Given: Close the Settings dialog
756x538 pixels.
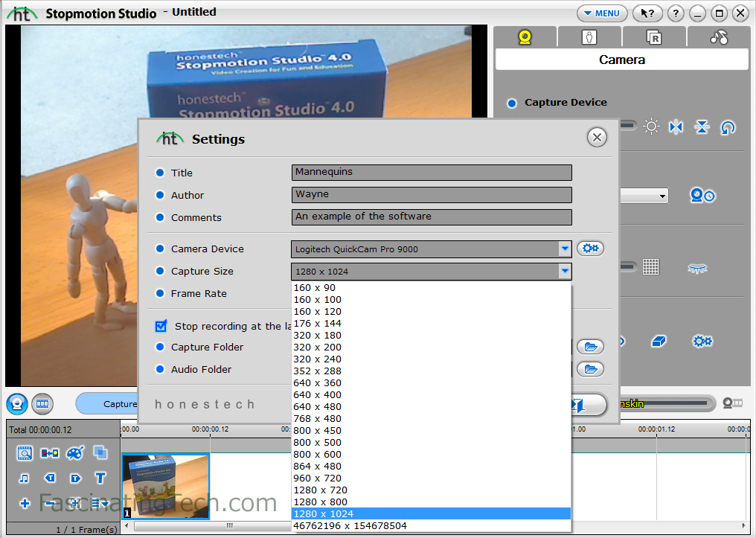Looking at the screenshot, I should pos(597,138).
